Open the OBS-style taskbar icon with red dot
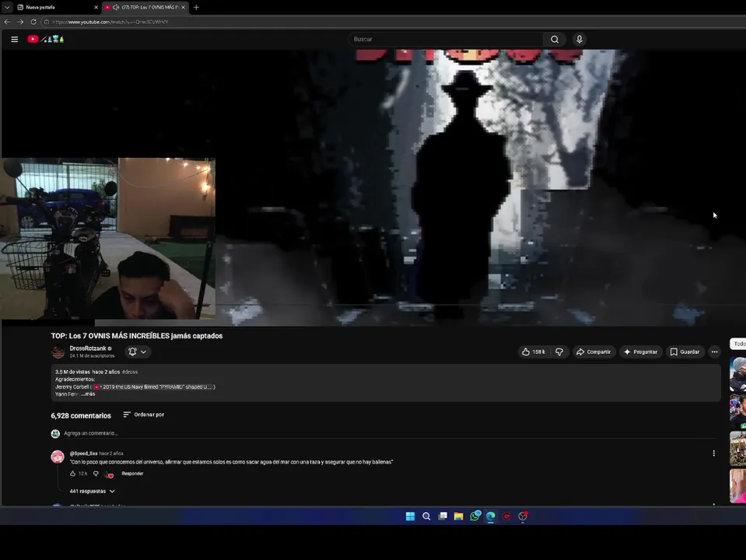Image resolution: width=746 pixels, height=560 pixels. [523, 516]
